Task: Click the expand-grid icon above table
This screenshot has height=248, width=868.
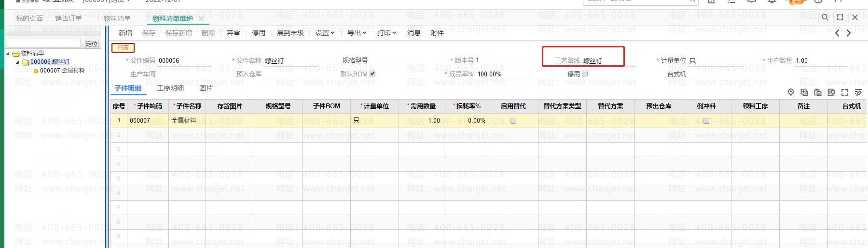Action: pos(845,92)
